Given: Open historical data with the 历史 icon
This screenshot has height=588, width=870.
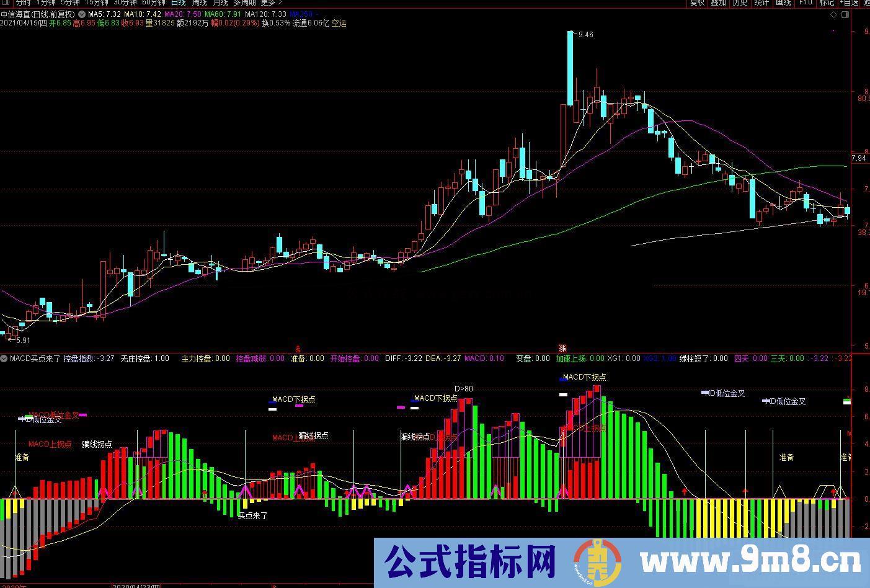Looking at the screenshot, I should tap(740, 4).
